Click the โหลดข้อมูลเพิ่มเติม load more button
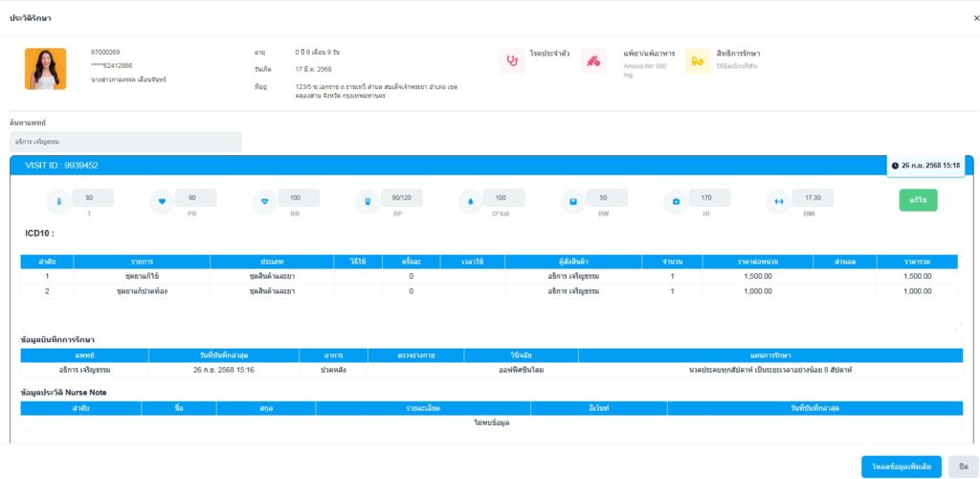The image size is (980, 479). coord(901,465)
